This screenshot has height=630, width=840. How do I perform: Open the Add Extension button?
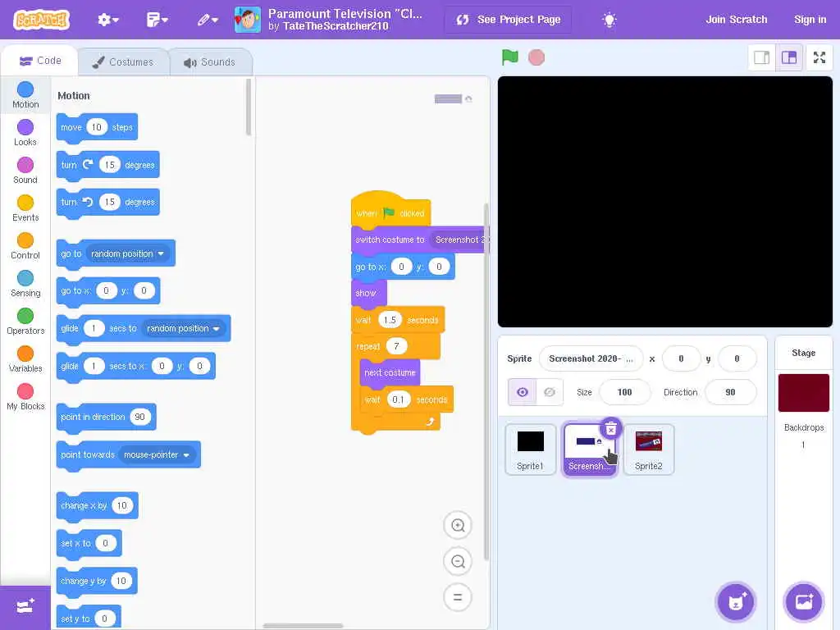(x=25, y=608)
